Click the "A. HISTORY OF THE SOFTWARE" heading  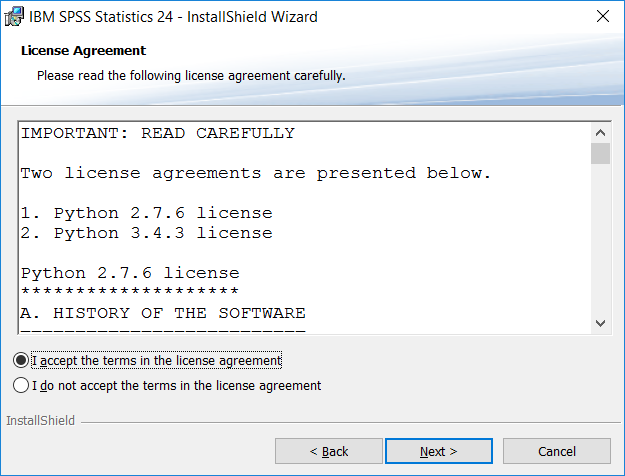[x=163, y=313]
